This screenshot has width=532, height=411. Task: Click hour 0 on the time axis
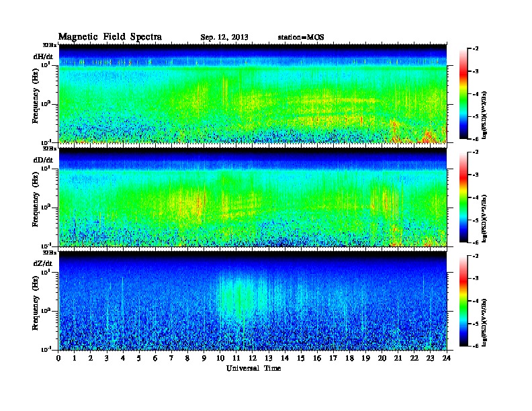tap(58, 358)
